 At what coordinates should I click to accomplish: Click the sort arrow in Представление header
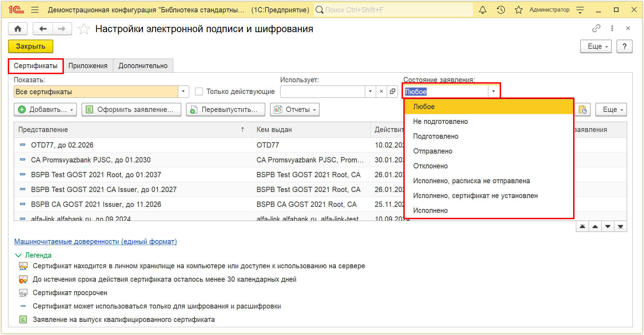coord(243,130)
